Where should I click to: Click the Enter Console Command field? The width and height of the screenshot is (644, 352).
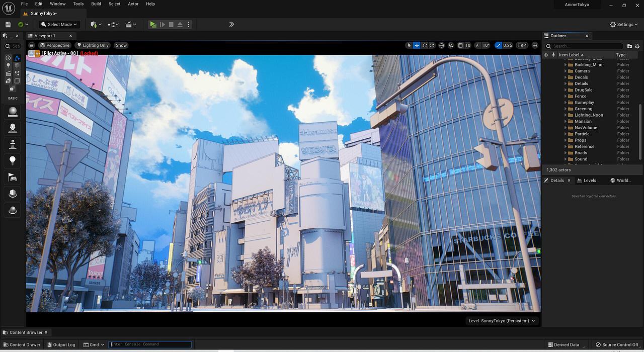point(149,344)
